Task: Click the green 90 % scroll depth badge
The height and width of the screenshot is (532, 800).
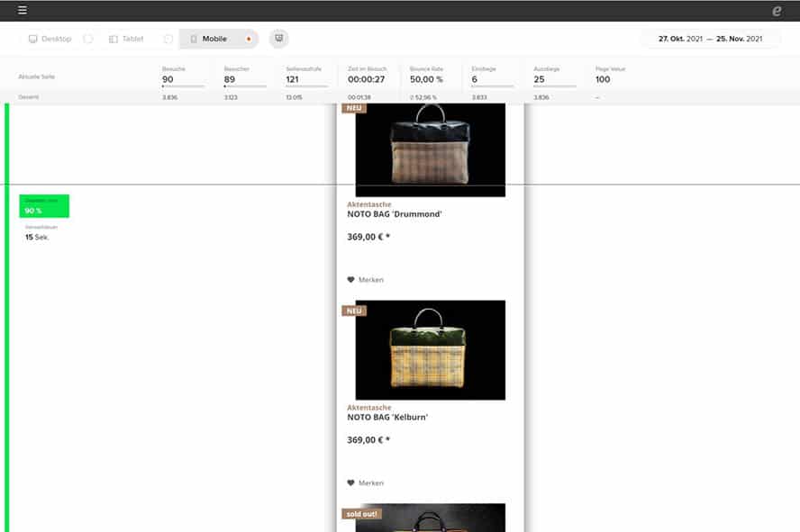Action: (44, 206)
